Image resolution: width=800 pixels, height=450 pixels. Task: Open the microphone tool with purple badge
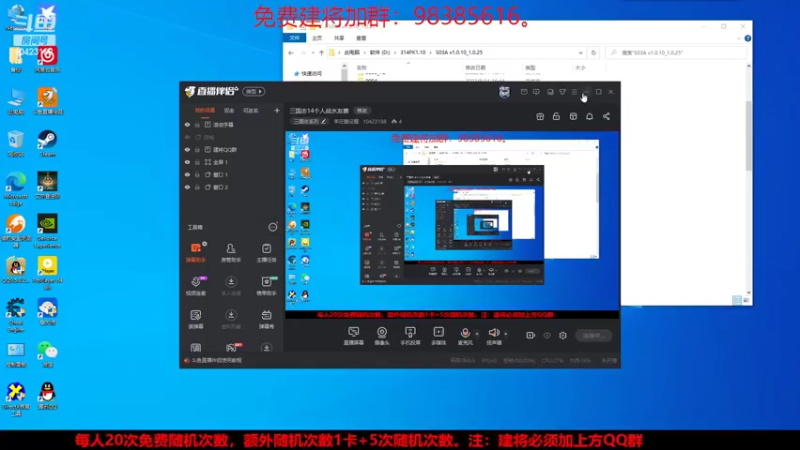(x=196, y=286)
